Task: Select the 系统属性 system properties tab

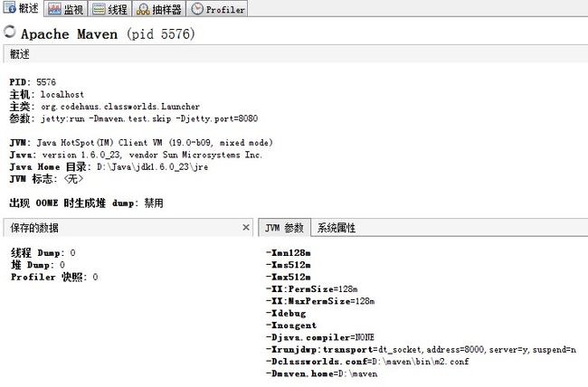Action: click(x=336, y=228)
